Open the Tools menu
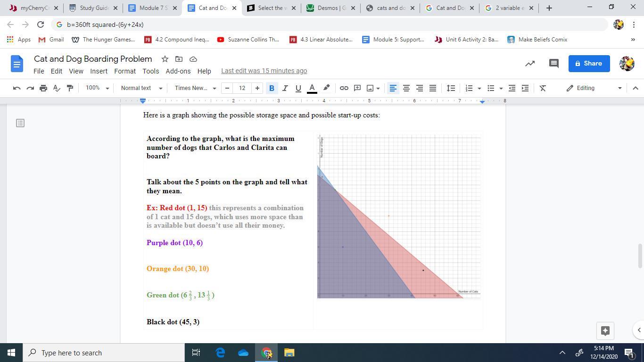Screen dimensions: 644x362 click(x=151, y=71)
